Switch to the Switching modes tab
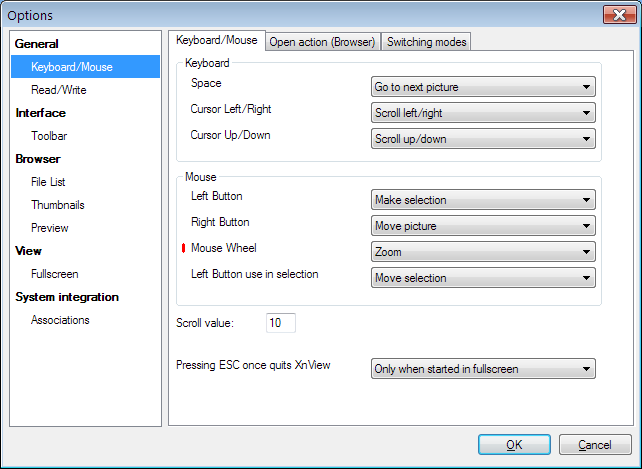This screenshot has height=469, width=642. (426, 42)
